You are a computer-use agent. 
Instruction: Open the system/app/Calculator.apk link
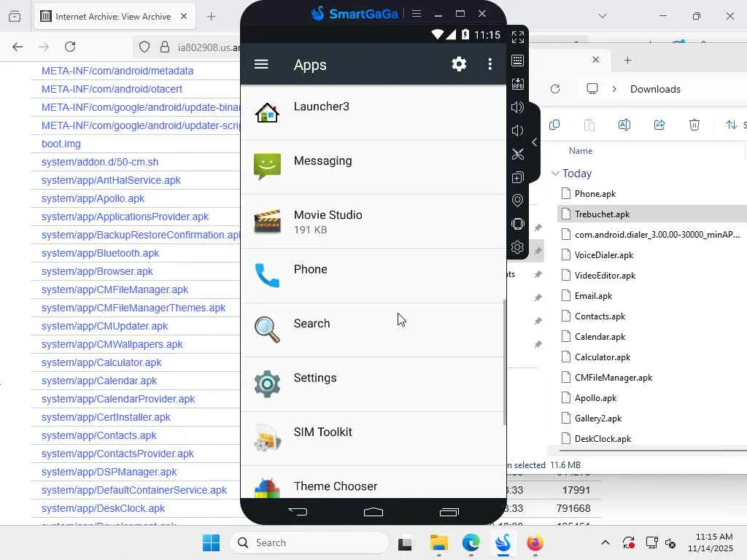coord(101,363)
